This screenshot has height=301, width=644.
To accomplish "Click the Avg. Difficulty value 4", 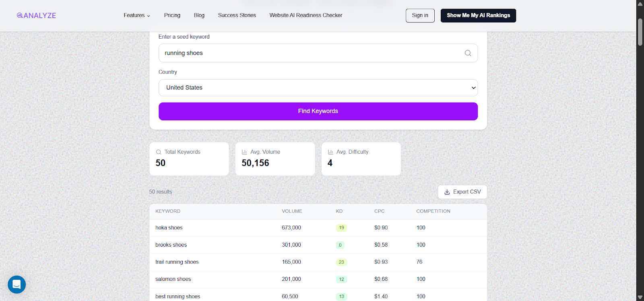I will tap(330, 163).
